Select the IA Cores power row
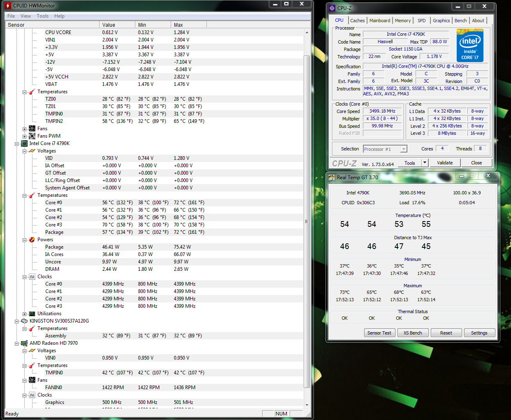 click(x=154, y=254)
